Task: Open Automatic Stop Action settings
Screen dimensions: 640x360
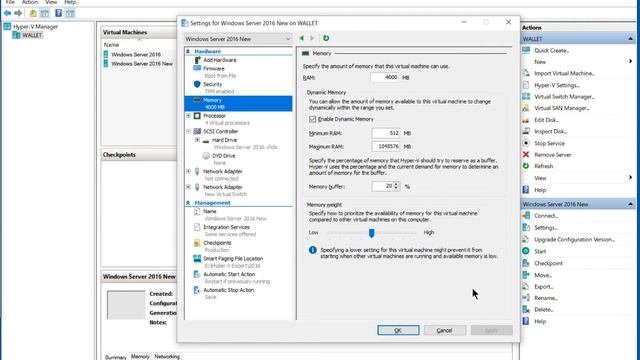Action: pos(229,290)
